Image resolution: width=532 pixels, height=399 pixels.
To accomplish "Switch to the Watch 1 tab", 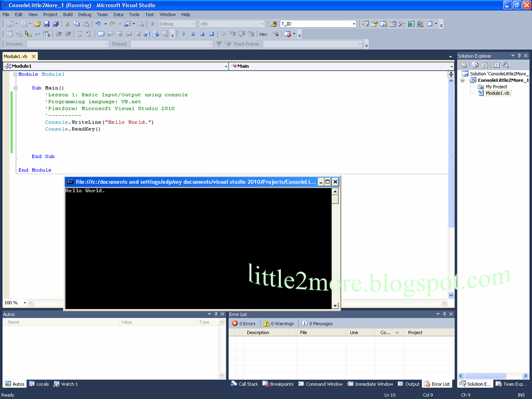I will click(x=65, y=384).
